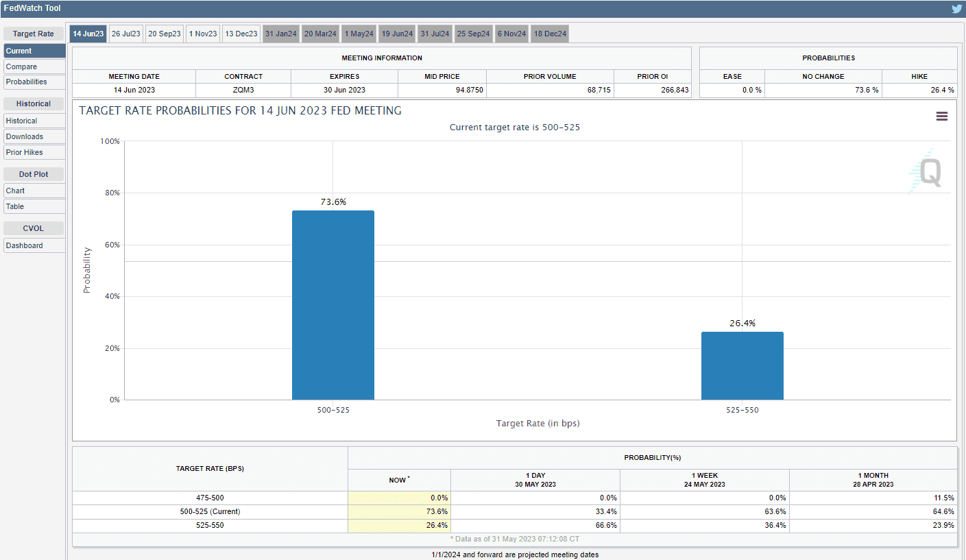Click the Twitter bird icon

pos(956,9)
